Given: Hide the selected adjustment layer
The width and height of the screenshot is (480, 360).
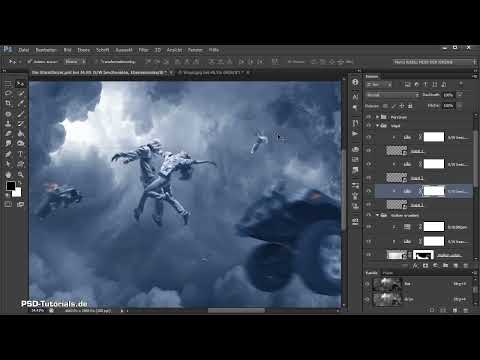Looking at the screenshot, I should coord(368,191).
